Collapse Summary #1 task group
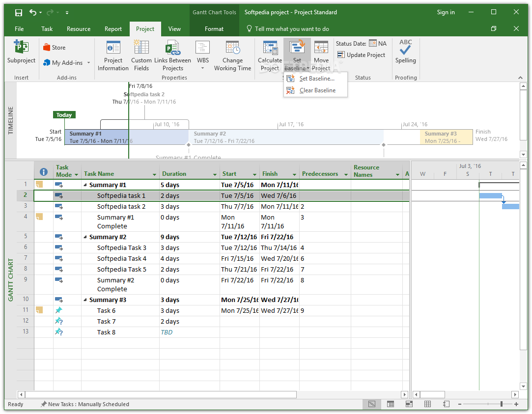Viewport: 532px width, 414px height. pos(85,185)
